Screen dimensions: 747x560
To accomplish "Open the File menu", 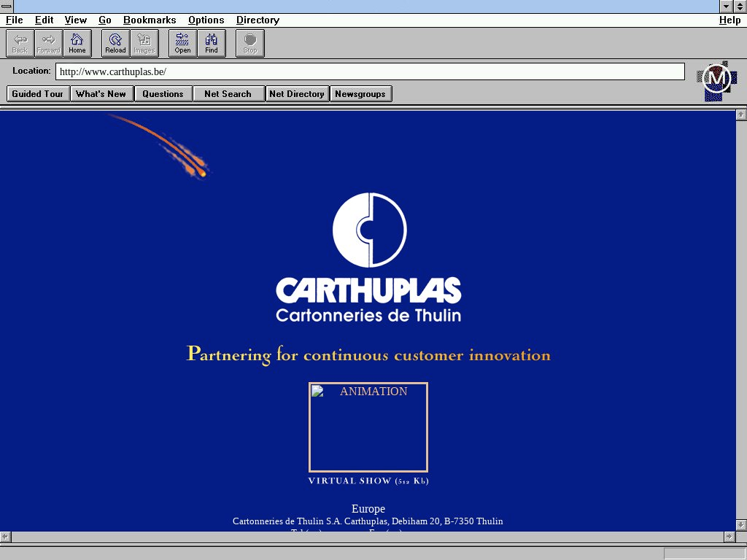I will 14,20.
